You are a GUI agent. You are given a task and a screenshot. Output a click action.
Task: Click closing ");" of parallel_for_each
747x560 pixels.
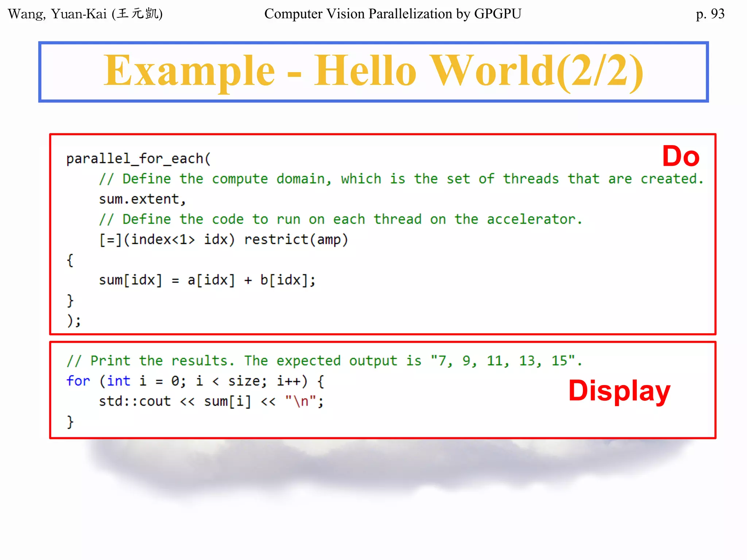[x=73, y=321]
